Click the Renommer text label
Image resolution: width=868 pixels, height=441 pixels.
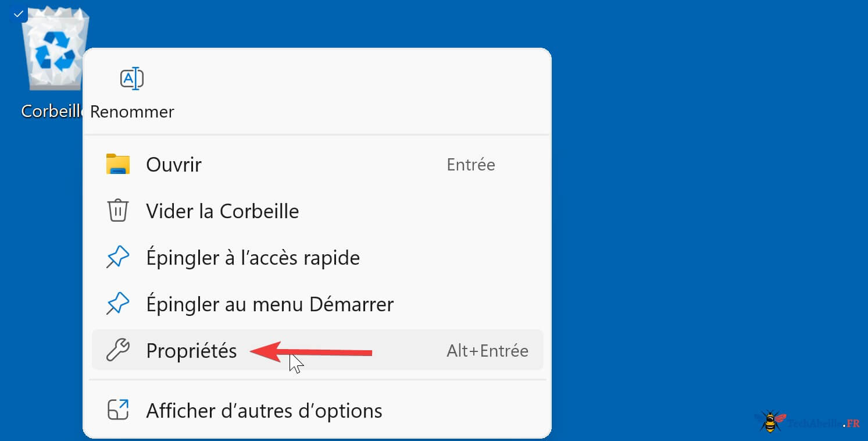tap(132, 112)
